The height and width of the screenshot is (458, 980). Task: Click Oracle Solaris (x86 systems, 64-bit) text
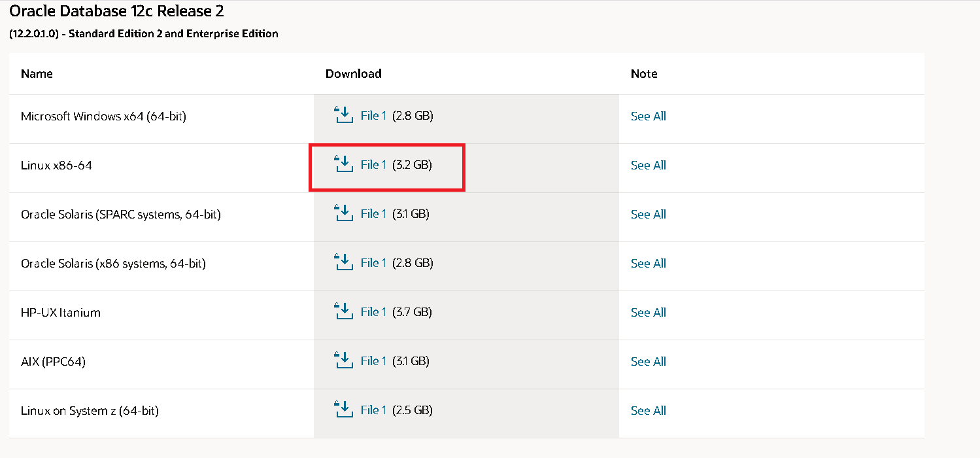pyautogui.click(x=113, y=264)
